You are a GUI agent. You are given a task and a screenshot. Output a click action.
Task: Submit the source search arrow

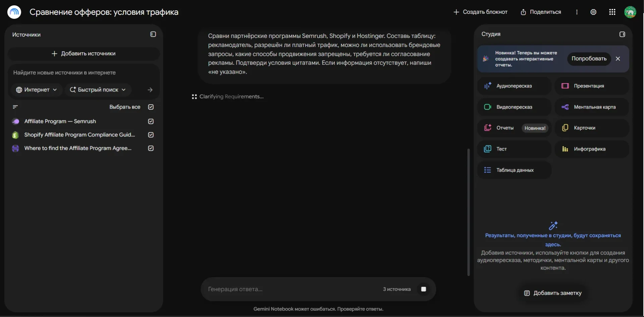150,90
